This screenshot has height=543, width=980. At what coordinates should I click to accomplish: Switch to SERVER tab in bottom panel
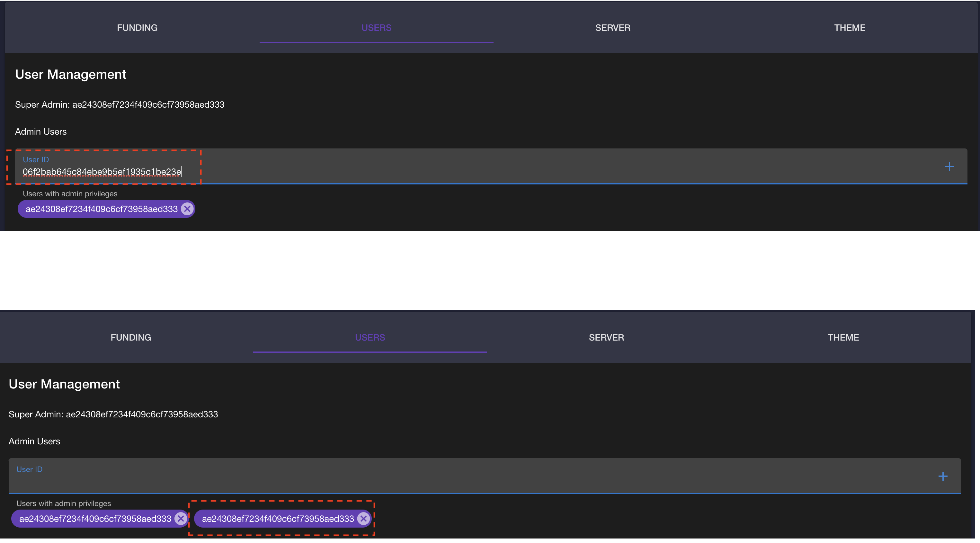(606, 337)
